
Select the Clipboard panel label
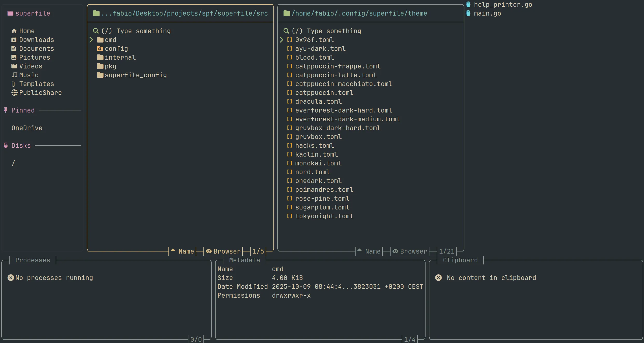pyautogui.click(x=460, y=260)
